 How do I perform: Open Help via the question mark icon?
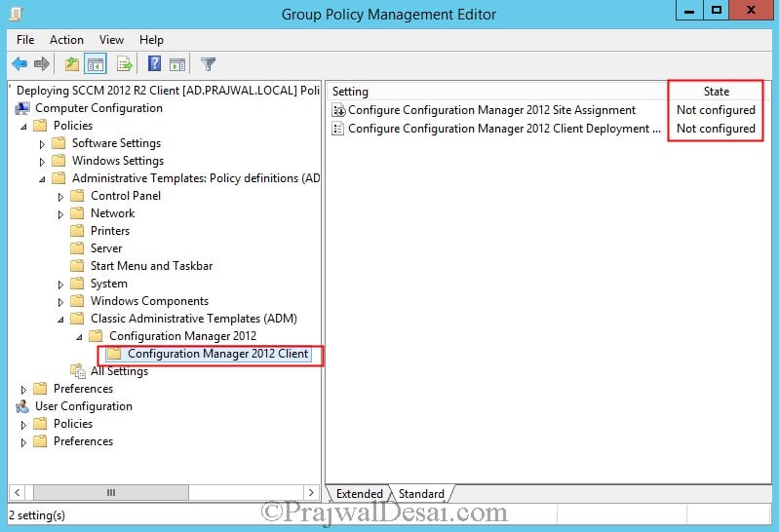pyautogui.click(x=154, y=63)
